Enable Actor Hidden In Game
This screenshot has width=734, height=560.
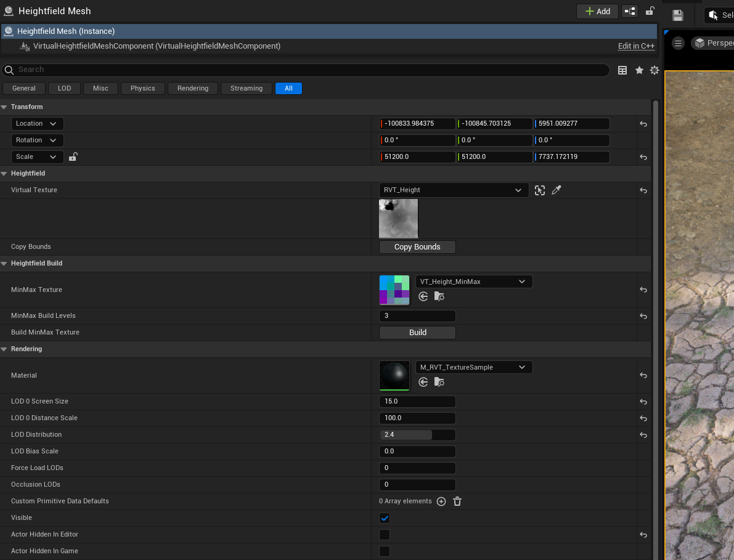(x=385, y=551)
